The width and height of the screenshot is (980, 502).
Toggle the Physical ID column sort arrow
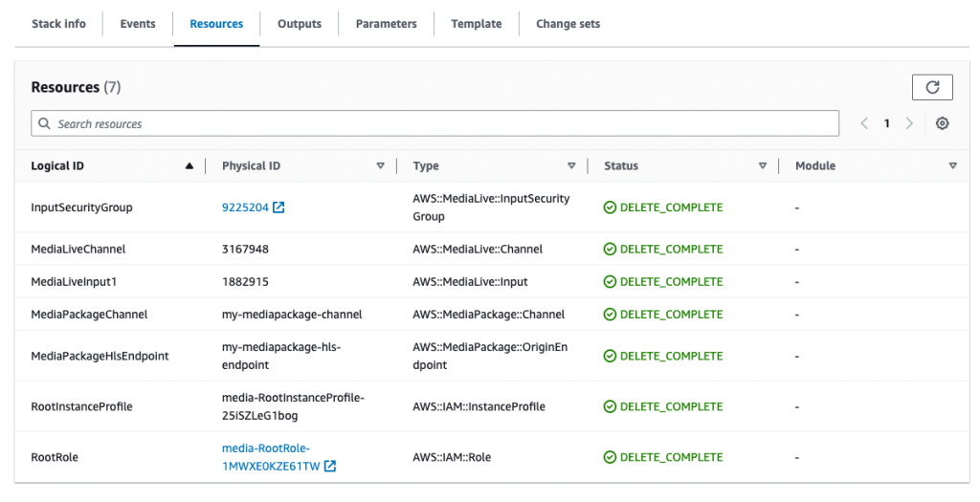(x=380, y=166)
